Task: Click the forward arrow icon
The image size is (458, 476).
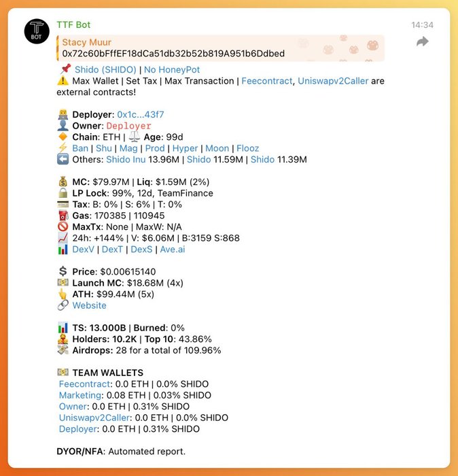Action: (423, 41)
